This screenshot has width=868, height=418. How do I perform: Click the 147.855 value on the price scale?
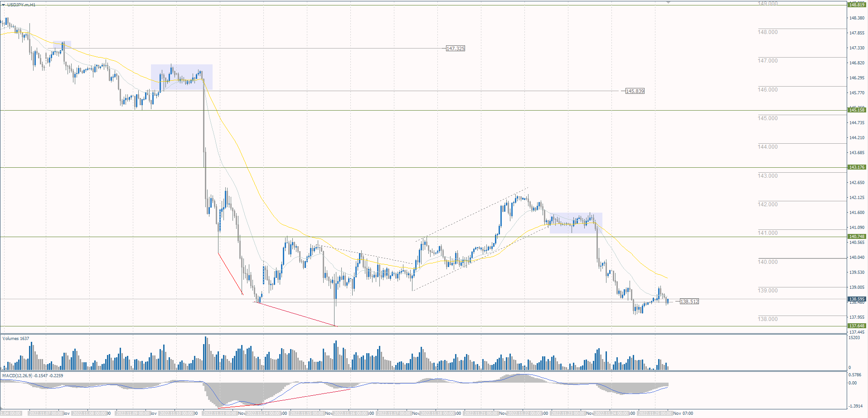coord(857,33)
